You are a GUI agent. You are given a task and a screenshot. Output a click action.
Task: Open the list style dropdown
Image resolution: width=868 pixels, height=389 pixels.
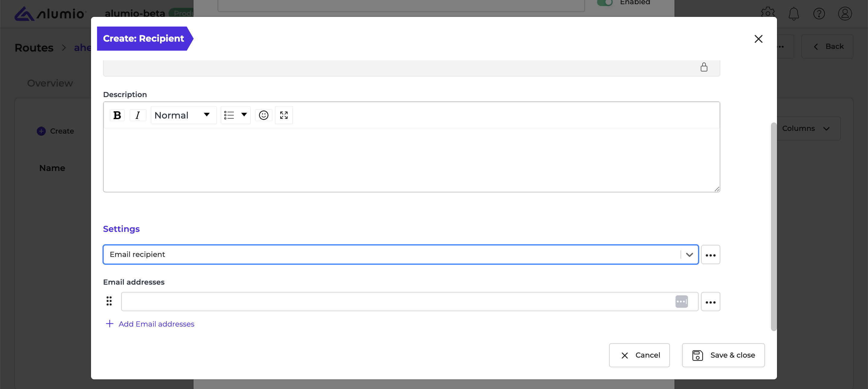pyautogui.click(x=235, y=115)
